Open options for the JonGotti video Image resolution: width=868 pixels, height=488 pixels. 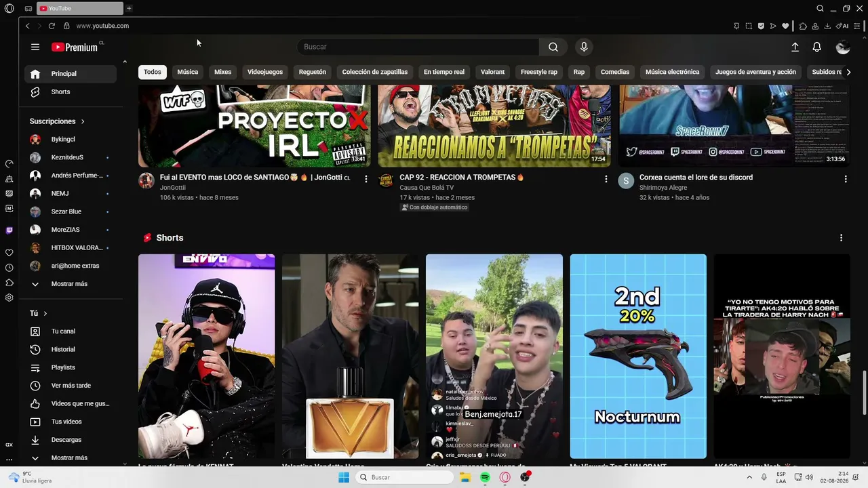(366, 179)
